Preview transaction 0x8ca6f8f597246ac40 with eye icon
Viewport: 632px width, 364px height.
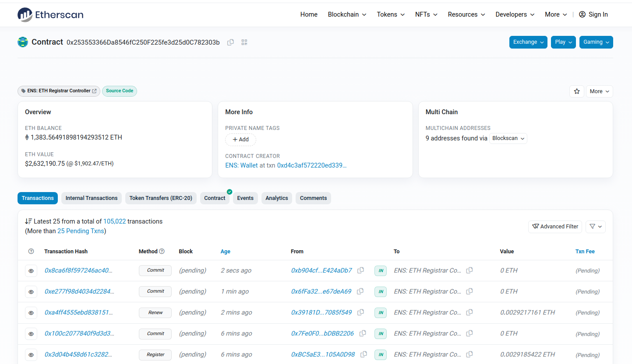click(x=31, y=271)
